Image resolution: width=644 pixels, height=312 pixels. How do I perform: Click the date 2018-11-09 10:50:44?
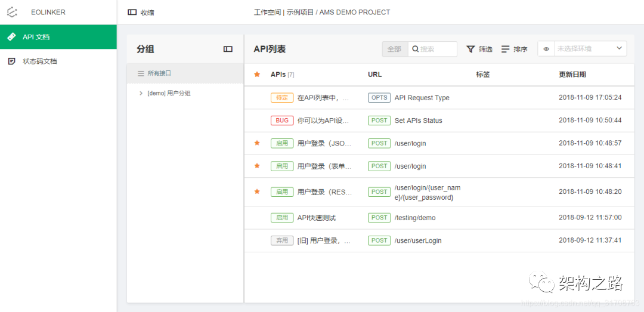click(590, 121)
